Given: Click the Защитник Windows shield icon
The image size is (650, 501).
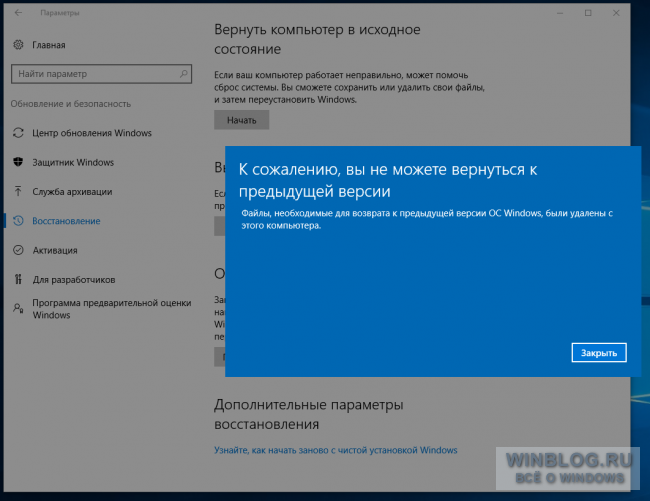Looking at the screenshot, I should click(x=18, y=162).
